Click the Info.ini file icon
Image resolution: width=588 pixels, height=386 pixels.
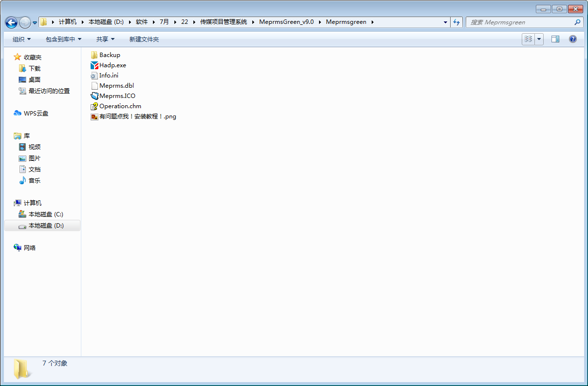pos(95,76)
